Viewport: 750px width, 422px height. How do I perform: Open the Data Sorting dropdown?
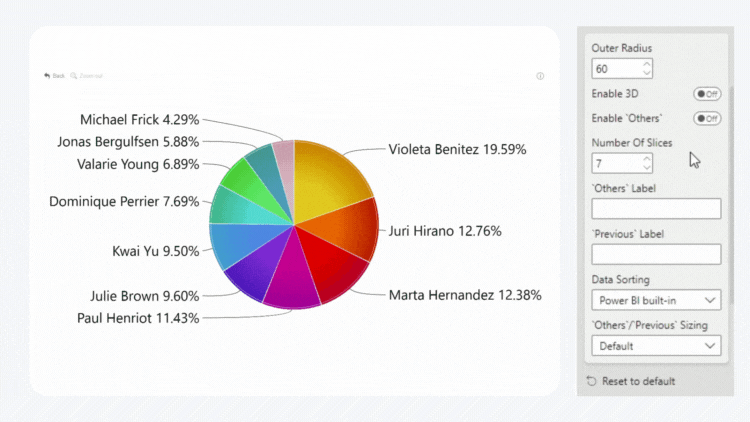point(656,300)
